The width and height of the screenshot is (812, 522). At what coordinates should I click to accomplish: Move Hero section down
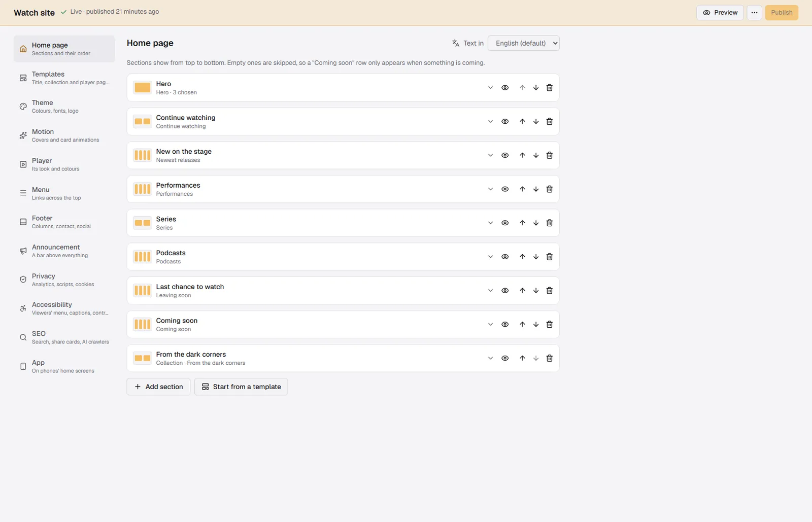click(x=536, y=88)
